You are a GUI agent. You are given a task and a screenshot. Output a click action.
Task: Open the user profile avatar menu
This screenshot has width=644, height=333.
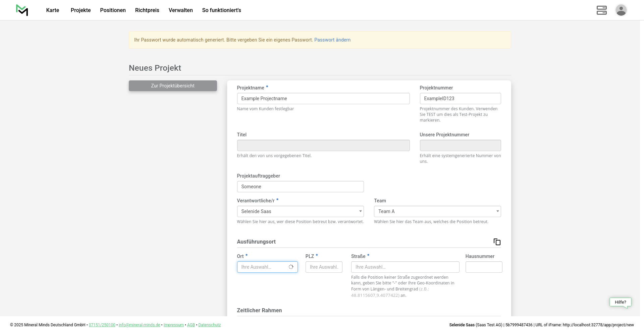point(621,10)
